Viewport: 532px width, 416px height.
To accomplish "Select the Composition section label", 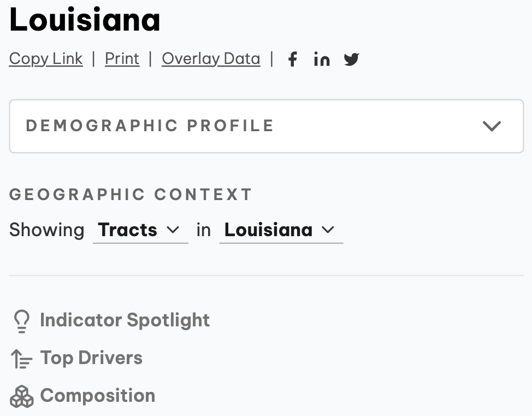I will pyautogui.click(x=98, y=396).
